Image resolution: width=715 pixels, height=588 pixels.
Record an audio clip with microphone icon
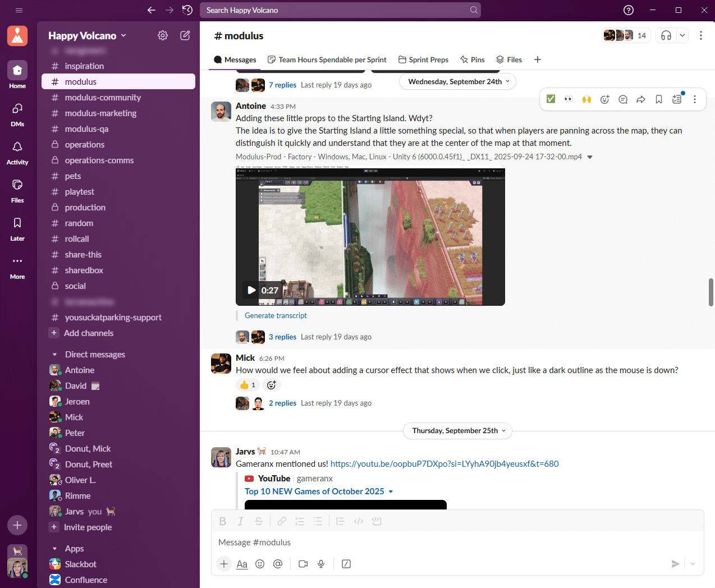tap(321, 564)
